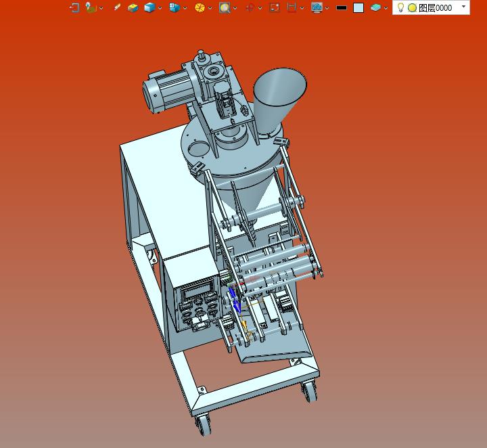This screenshot has width=487, height=448.
Task: Select the motor on the machine model
Action: (x=168, y=90)
